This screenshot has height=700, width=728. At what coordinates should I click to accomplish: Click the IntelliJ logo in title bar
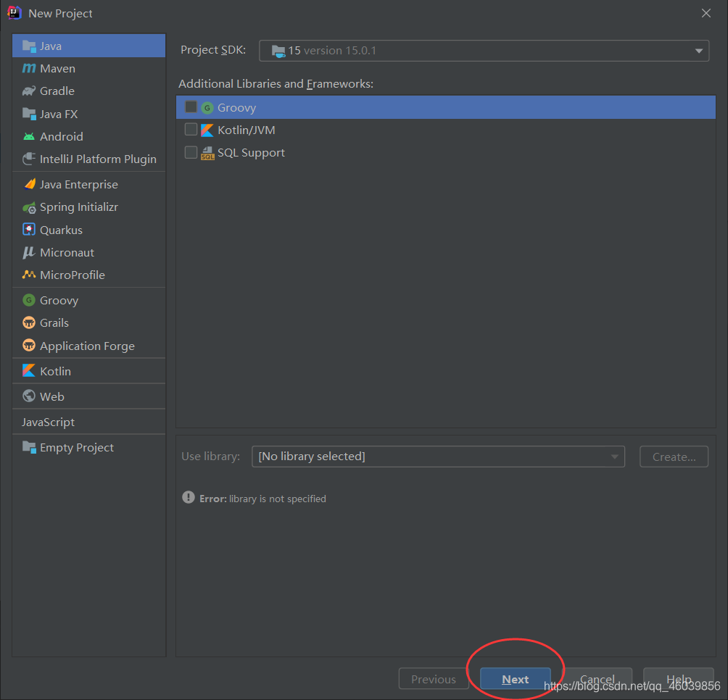(x=15, y=13)
